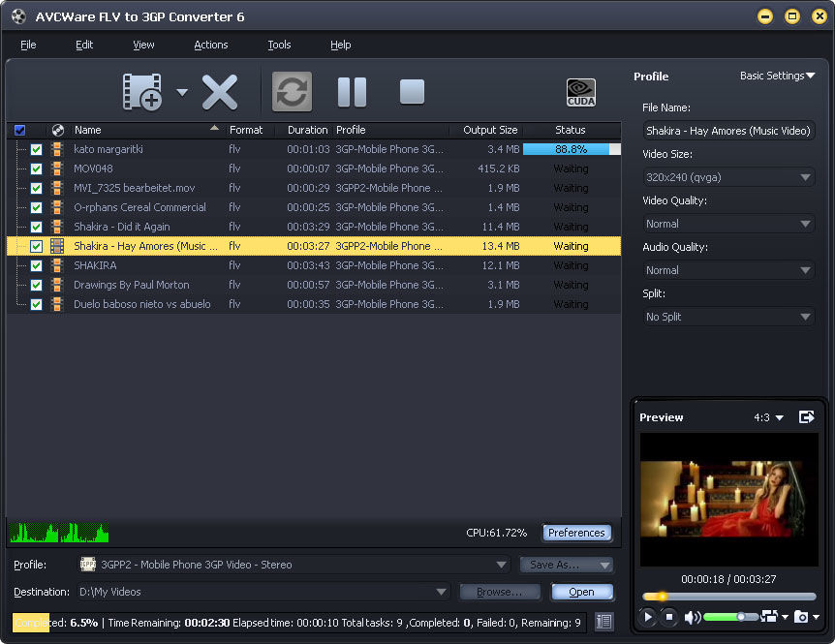Open the Tools menu
Viewport: 835px width, 644px height.
pyautogui.click(x=279, y=45)
